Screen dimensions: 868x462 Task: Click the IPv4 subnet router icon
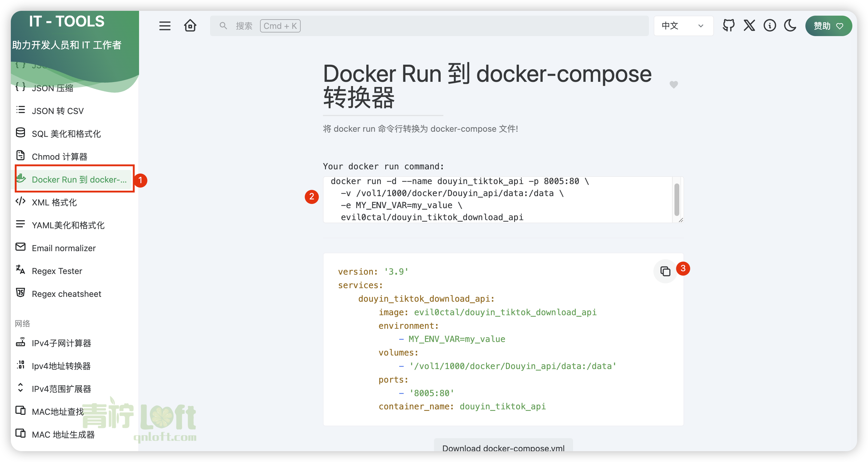tap(20, 342)
